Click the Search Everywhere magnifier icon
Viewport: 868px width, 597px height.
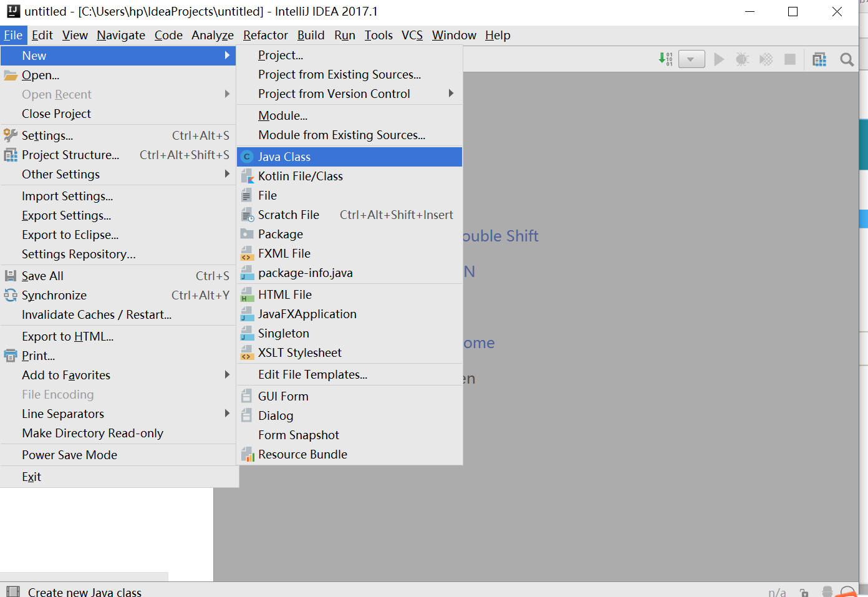point(847,59)
